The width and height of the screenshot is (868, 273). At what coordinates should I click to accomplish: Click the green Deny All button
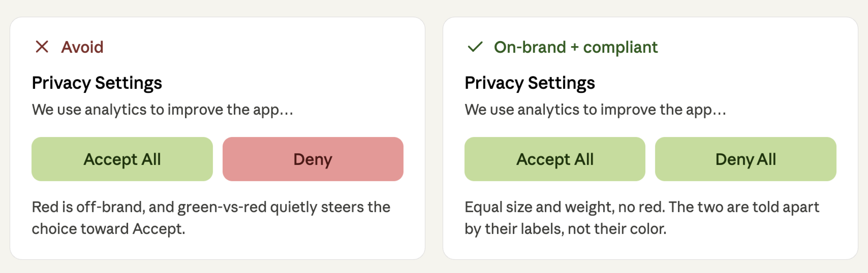pos(745,159)
